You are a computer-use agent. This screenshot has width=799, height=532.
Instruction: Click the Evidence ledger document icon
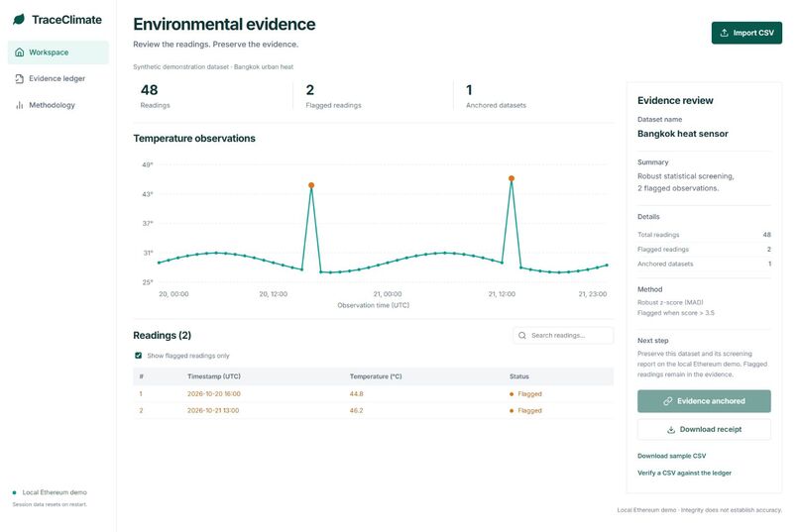coord(20,78)
